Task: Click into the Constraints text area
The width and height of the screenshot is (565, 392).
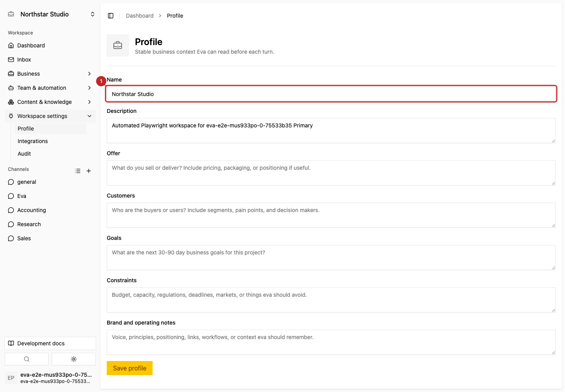Action: 331,300
